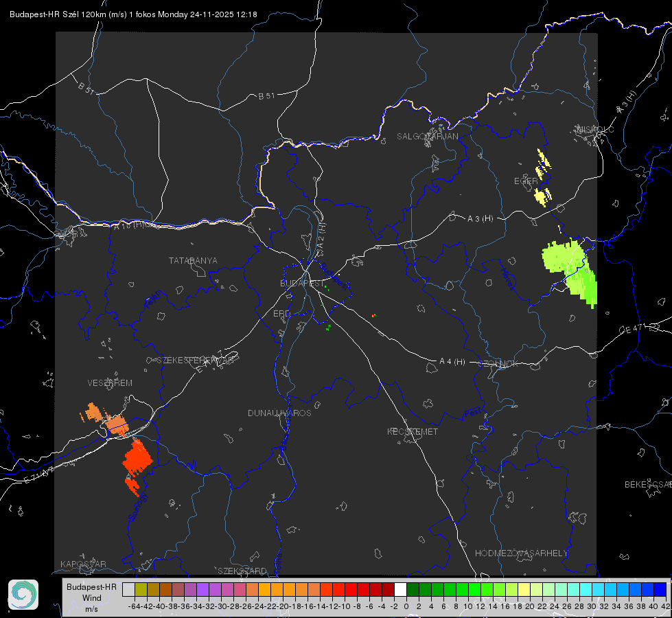
Task: Click the SZÉKESFEHÉRVÁR city label
Action: click(x=196, y=360)
